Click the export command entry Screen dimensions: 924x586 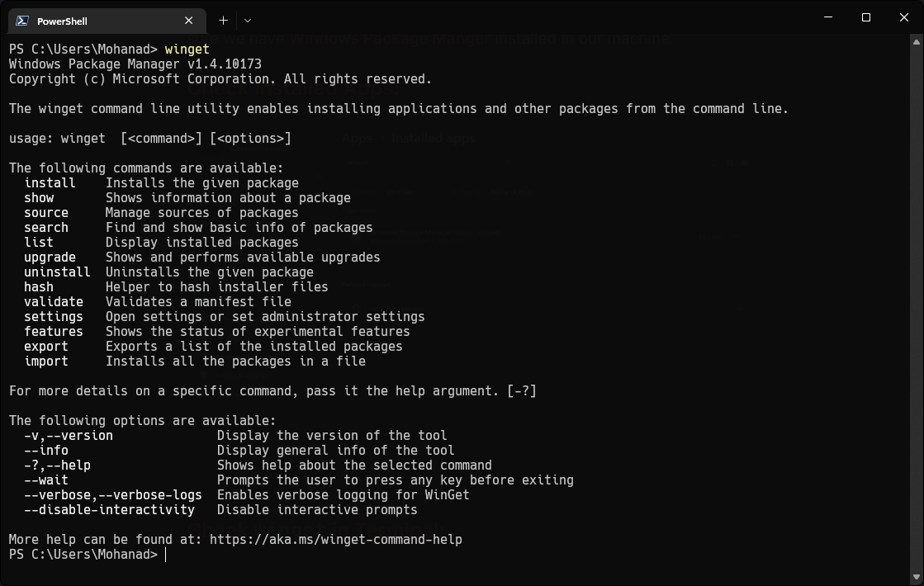click(x=46, y=346)
